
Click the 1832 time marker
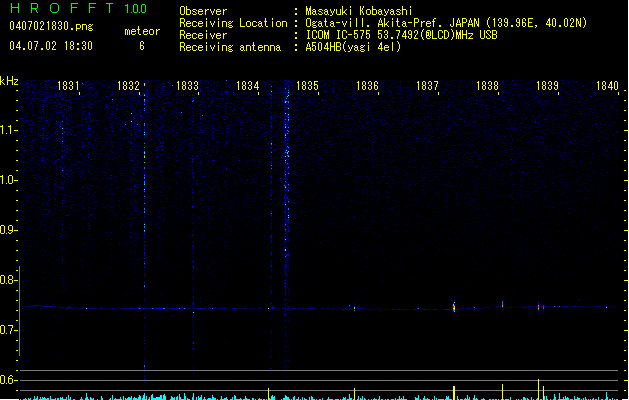(128, 86)
